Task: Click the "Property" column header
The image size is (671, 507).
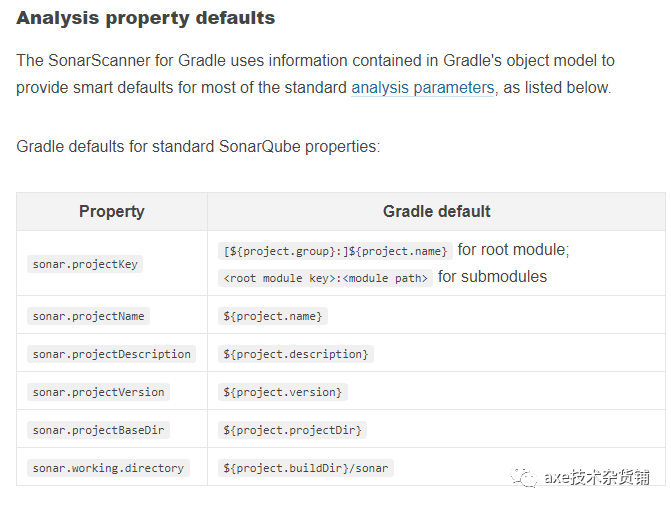Action: [x=112, y=212]
